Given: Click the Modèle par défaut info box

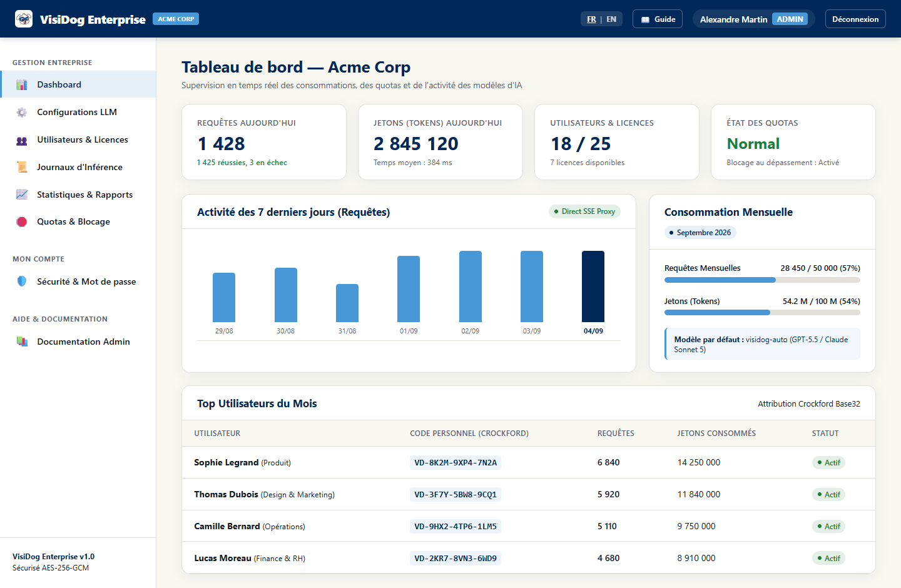Looking at the screenshot, I should 762,344.
